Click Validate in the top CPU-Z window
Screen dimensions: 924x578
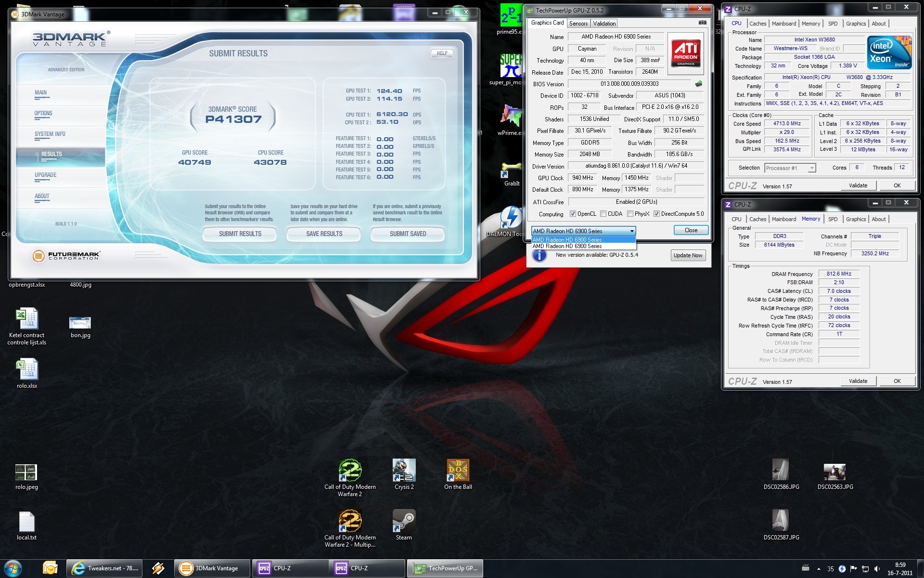(x=858, y=185)
